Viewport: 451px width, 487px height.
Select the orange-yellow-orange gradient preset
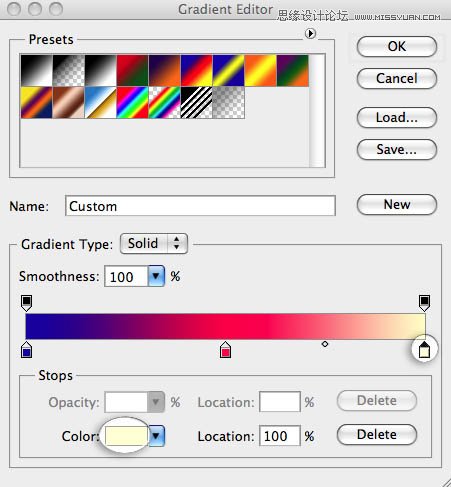tap(261, 71)
